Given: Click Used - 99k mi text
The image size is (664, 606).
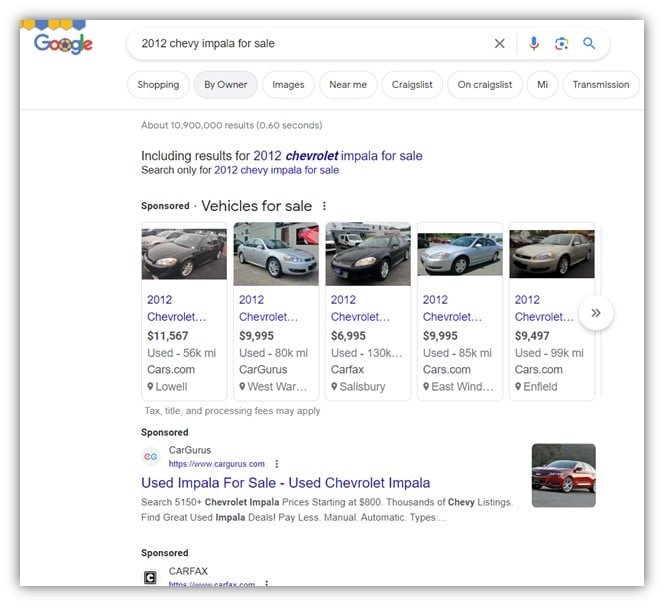Looking at the screenshot, I should click(x=549, y=353).
